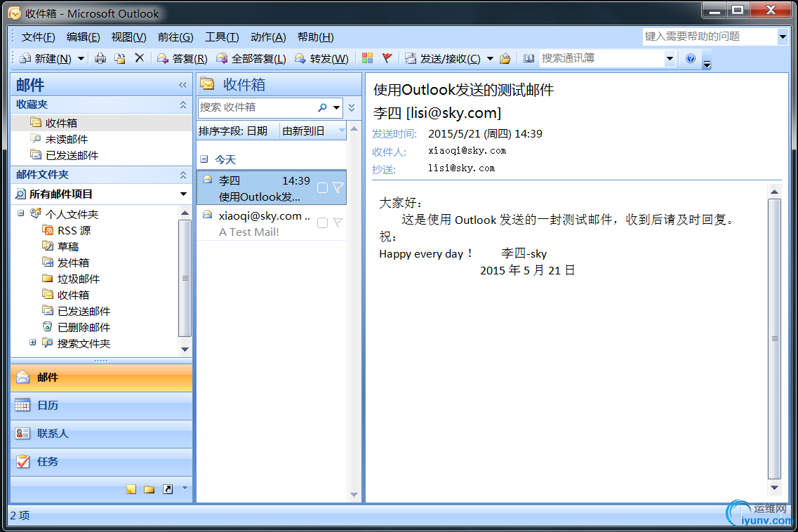
Task: Minimize navigation pane with double arrow
Action: coord(182,85)
